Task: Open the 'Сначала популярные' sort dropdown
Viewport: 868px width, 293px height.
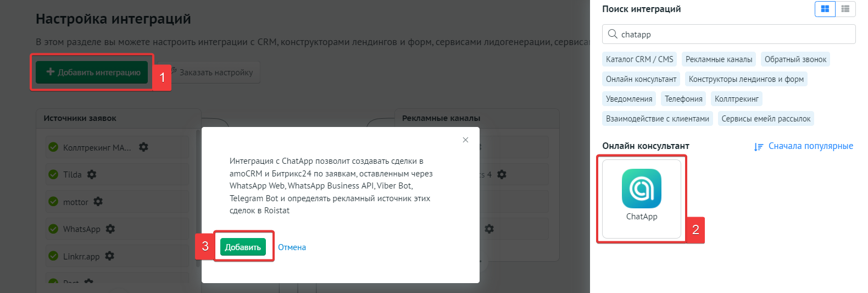Action: [x=804, y=146]
